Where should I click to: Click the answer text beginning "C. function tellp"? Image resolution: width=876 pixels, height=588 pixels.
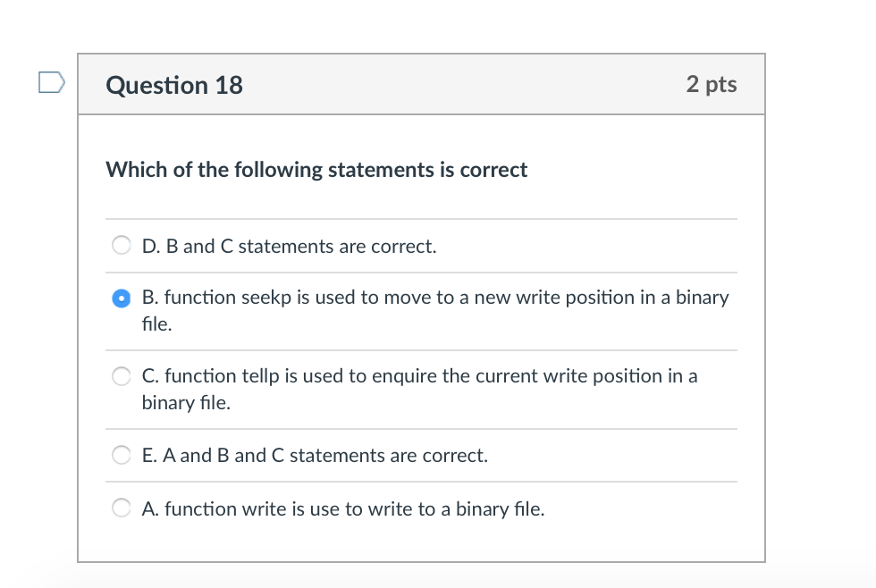[x=419, y=376]
